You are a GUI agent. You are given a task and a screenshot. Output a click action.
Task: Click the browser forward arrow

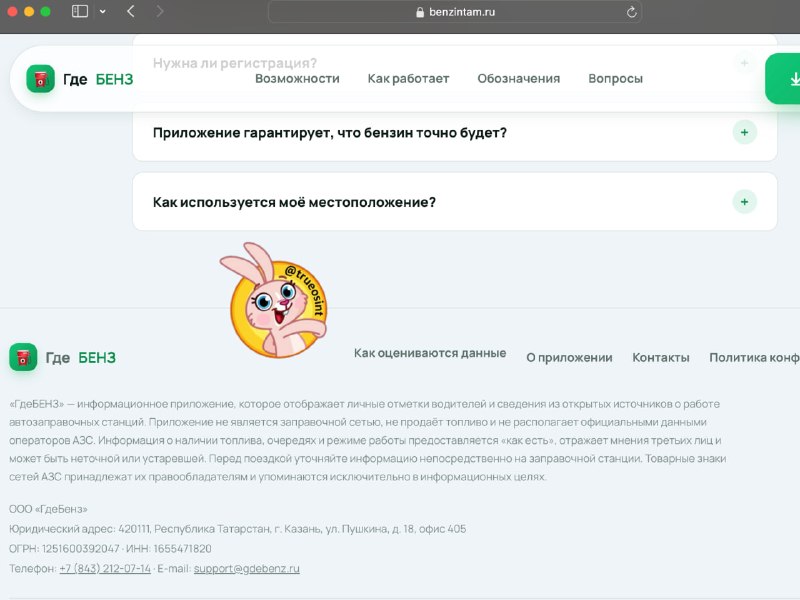coord(160,11)
